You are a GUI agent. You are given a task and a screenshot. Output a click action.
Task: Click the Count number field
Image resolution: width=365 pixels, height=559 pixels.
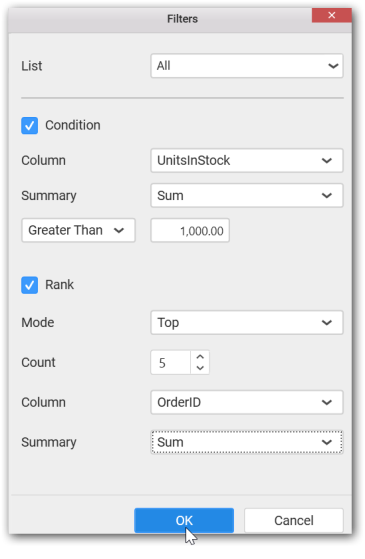(x=171, y=363)
